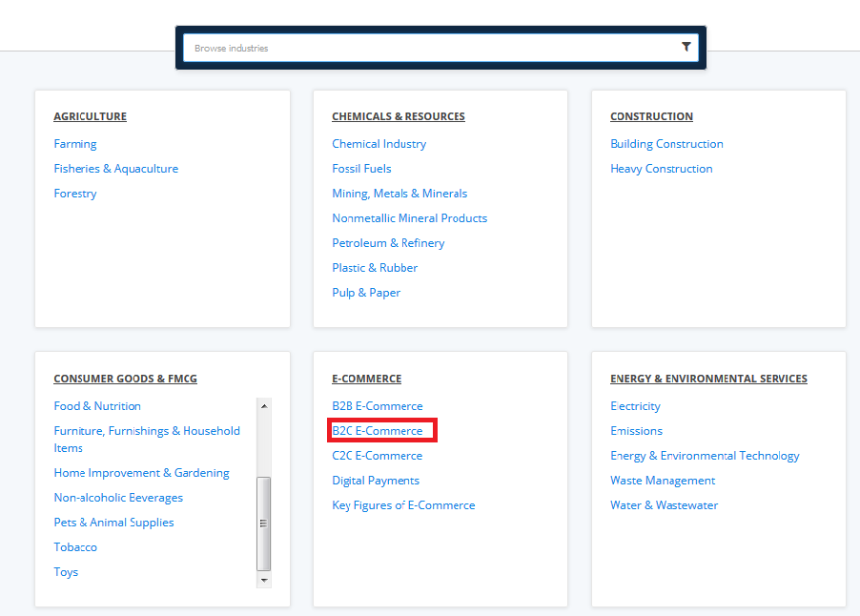
Task: Select B2C E-Commerce link
Action: click(x=378, y=431)
